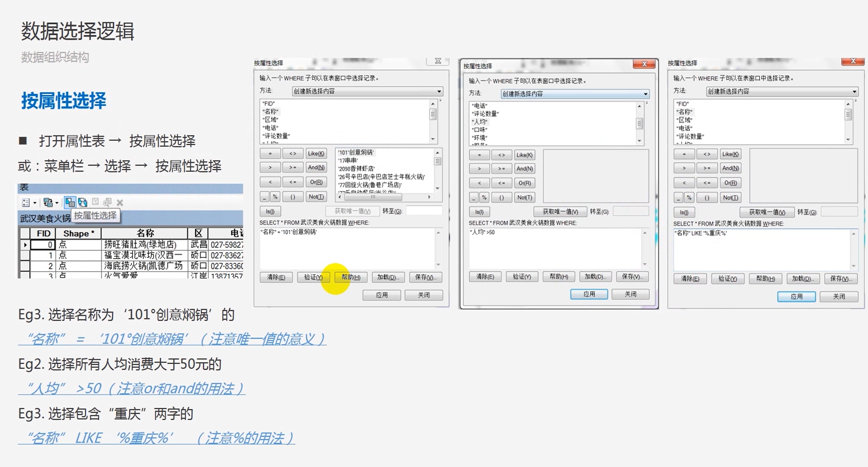This screenshot has height=467, width=868.
Task: Pick unique value '2098香辣虾店' in the values list
Action: [356, 169]
